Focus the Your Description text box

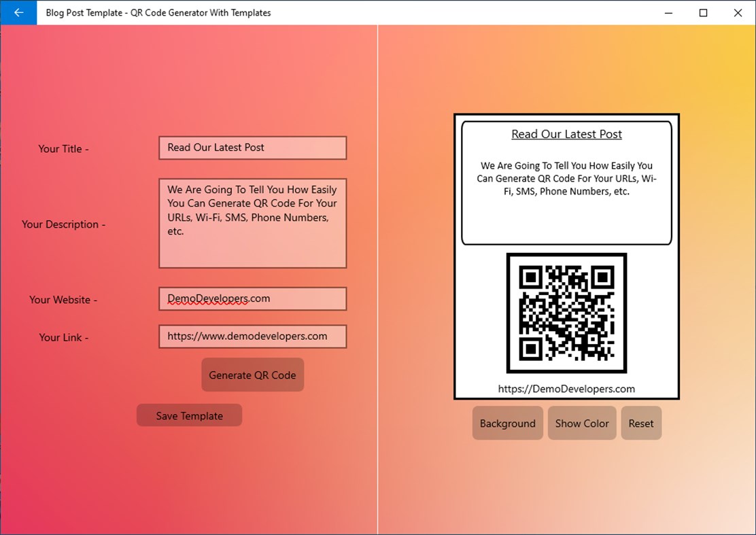[253, 223]
